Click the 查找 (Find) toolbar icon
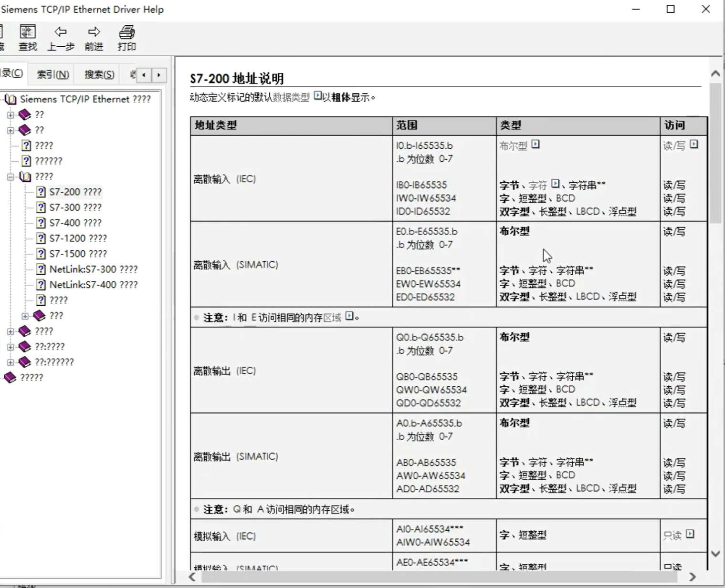Viewport: 725px width, 588px height. pos(27,32)
